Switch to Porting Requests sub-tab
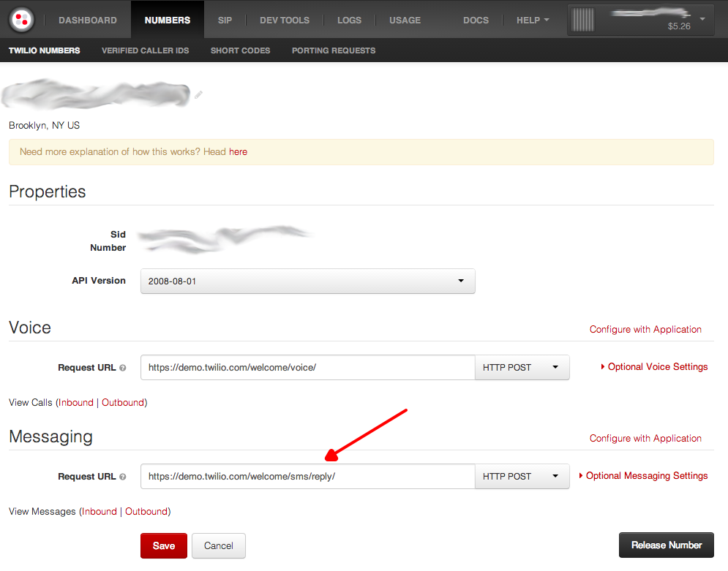Viewport: 728px width, 571px height. [334, 50]
